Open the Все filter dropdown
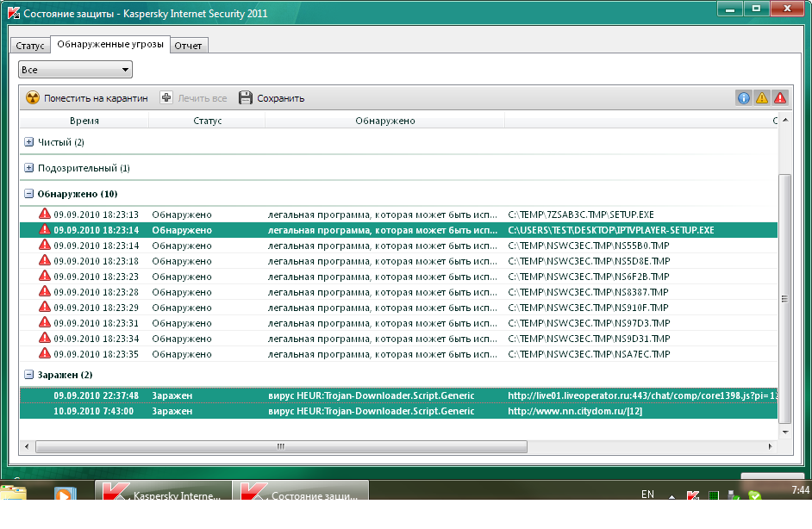The width and height of the screenshot is (812, 529). pyautogui.click(x=75, y=70)
